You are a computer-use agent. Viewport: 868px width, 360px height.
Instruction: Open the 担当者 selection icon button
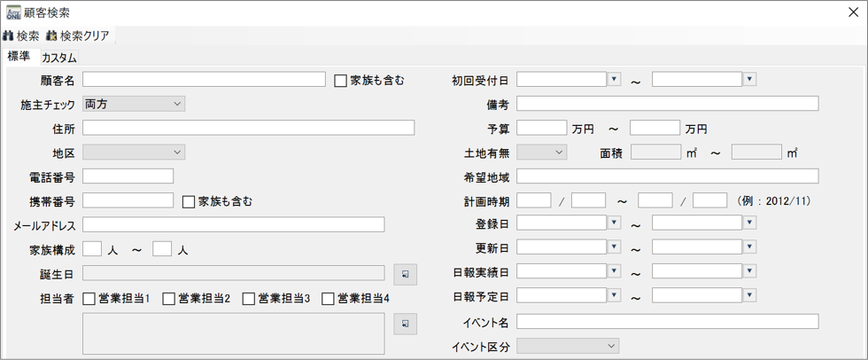pos(406,324)
